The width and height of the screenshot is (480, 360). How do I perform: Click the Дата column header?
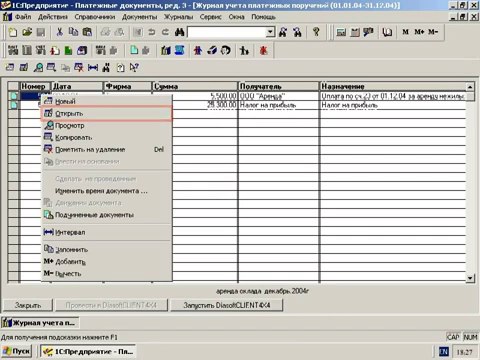77,86
